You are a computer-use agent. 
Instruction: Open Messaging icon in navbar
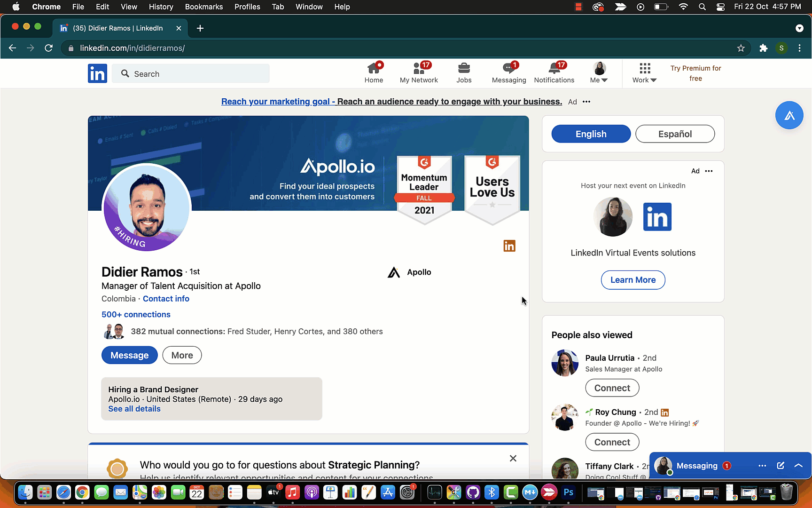tap(508, 69)
